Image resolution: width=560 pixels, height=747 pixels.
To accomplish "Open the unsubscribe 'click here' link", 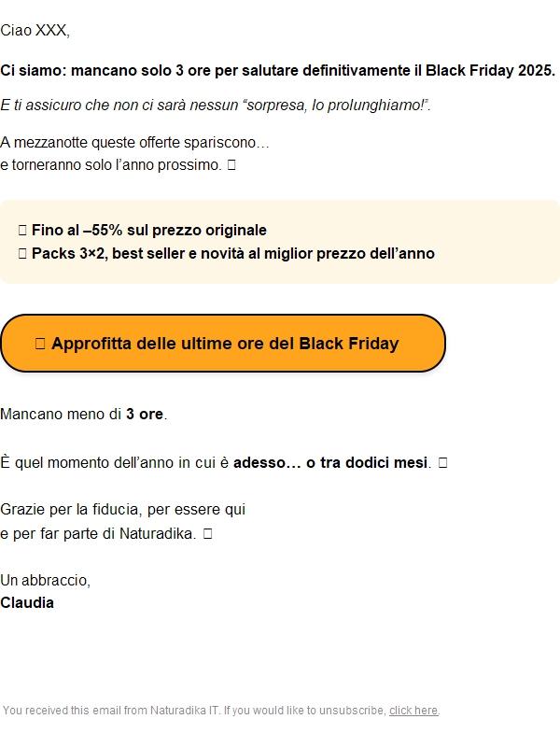I will 414,711.
